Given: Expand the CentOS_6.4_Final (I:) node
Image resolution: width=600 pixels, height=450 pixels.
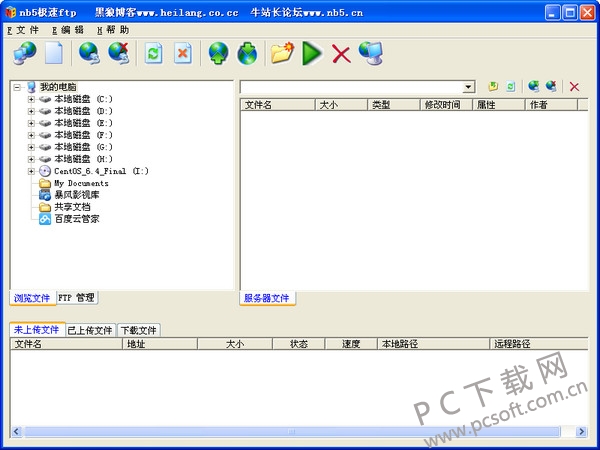Looking at the screenshot, I should [31, 171].
